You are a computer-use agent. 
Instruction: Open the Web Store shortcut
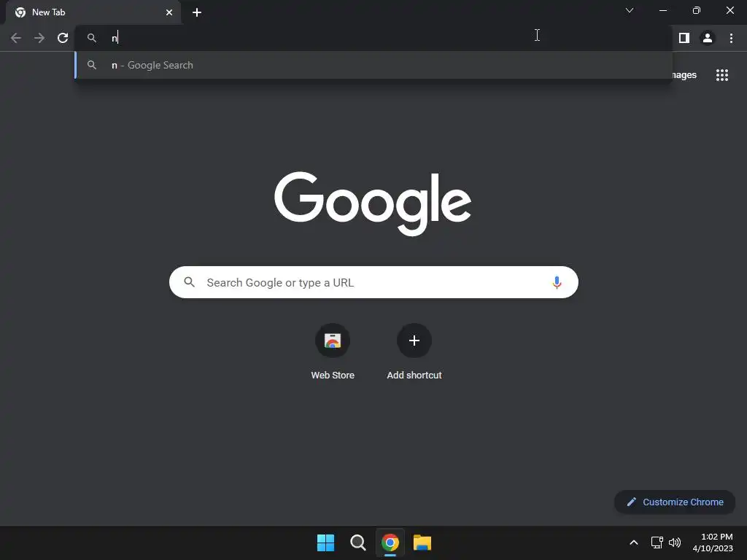point(333,352)
